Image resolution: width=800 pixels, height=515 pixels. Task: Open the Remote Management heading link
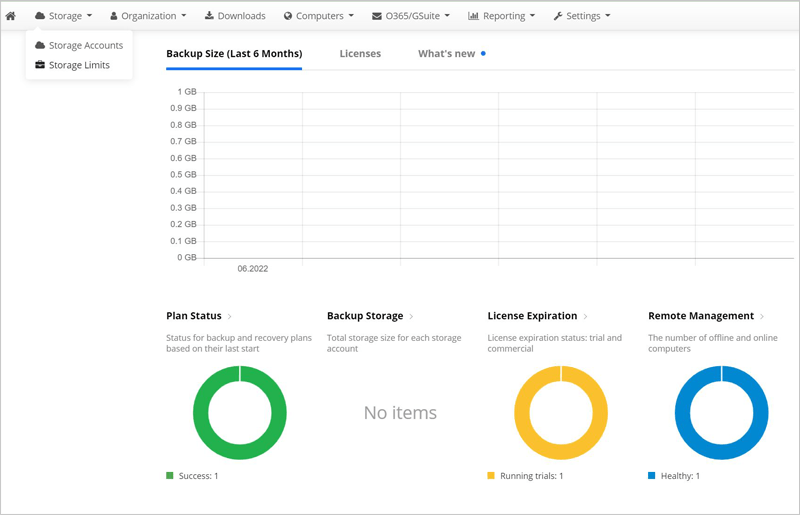(701, 316)
